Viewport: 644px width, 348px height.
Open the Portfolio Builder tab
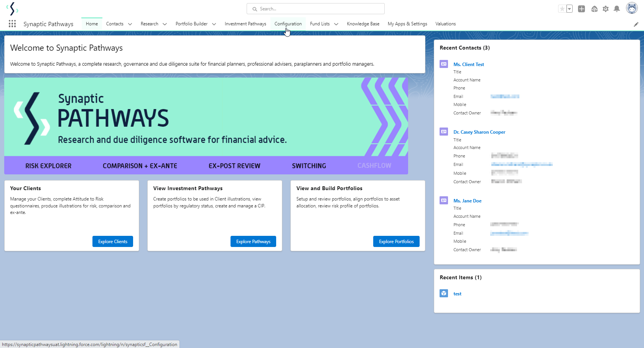[191, 24]
